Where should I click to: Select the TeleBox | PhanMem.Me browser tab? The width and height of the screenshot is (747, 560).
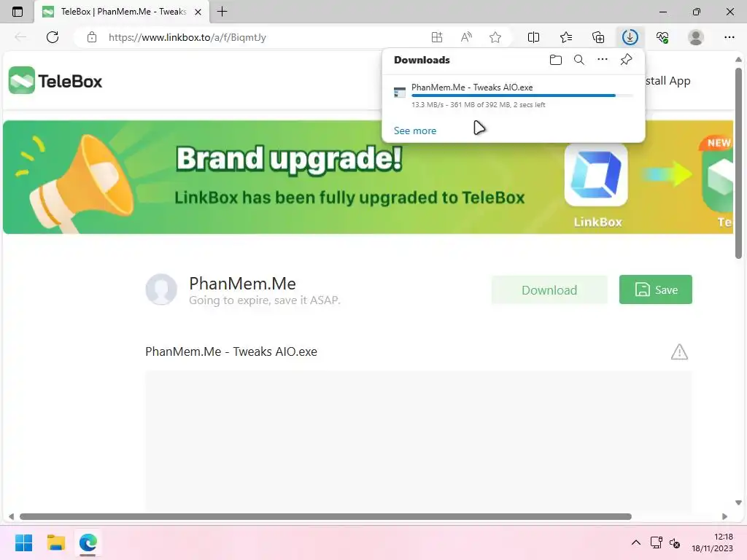[122, 12]
